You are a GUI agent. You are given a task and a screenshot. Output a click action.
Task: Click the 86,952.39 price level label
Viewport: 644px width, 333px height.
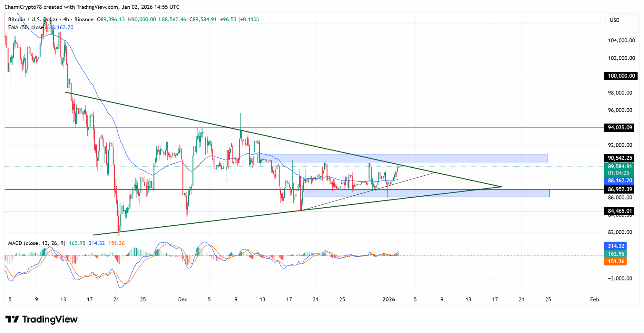[x=620, y=189]
